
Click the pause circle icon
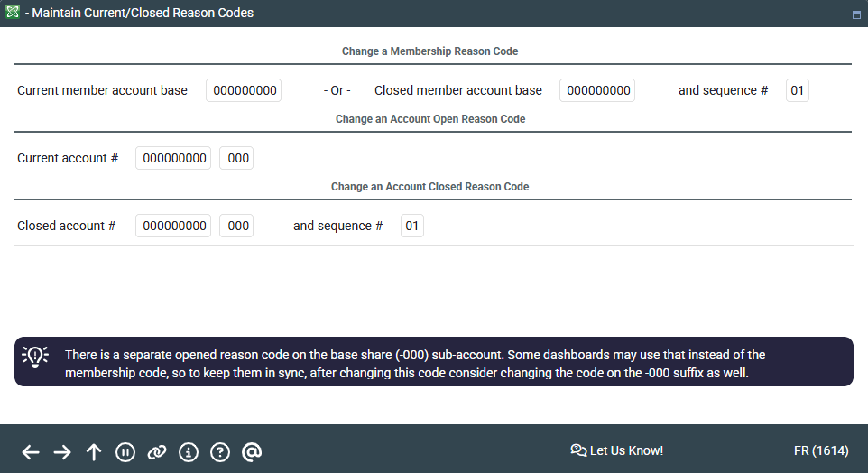coord(125,452)
